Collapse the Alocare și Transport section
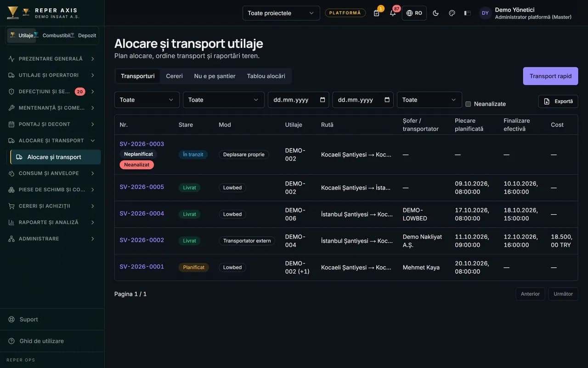The height and width of the screenshot is (368, 588). [52, 141]
